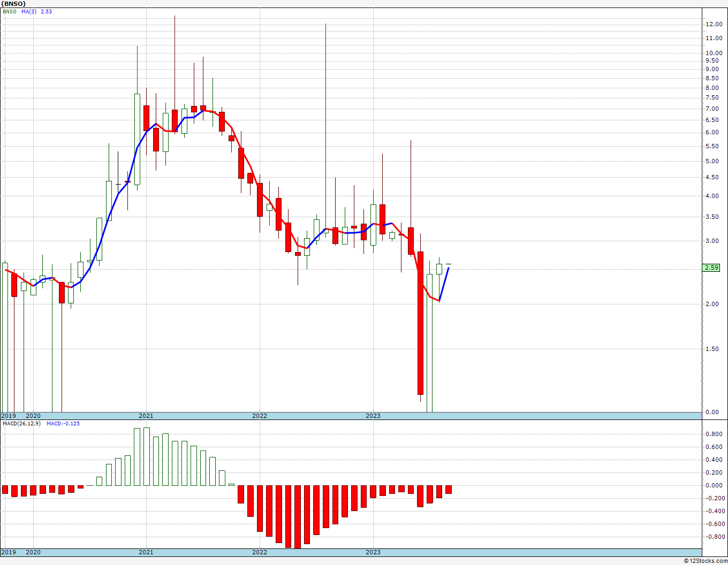Click 2022 on the MACD panel time axis
This screenshot has width=728, height=565.
click(x=260, y=552)
